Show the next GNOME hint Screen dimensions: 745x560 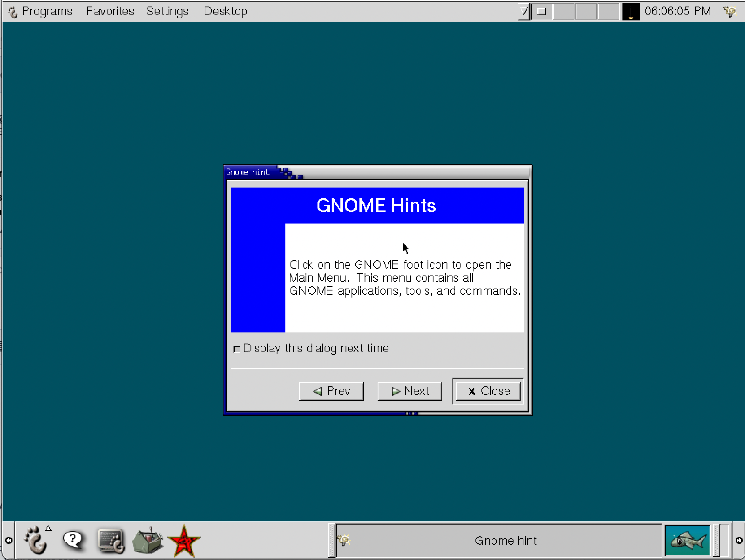pyautogui.click(x=410, y=391)
